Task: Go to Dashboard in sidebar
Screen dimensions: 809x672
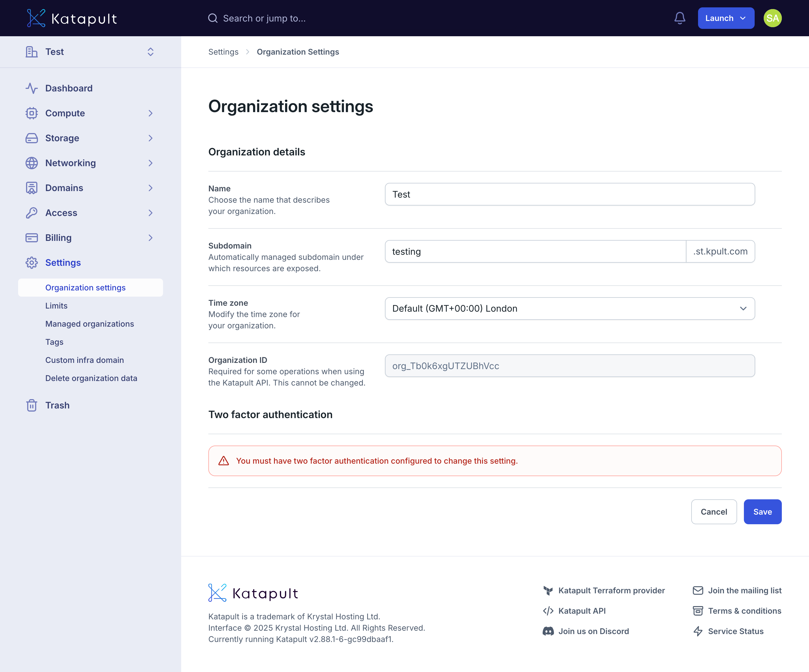Action: click(69, 88)
